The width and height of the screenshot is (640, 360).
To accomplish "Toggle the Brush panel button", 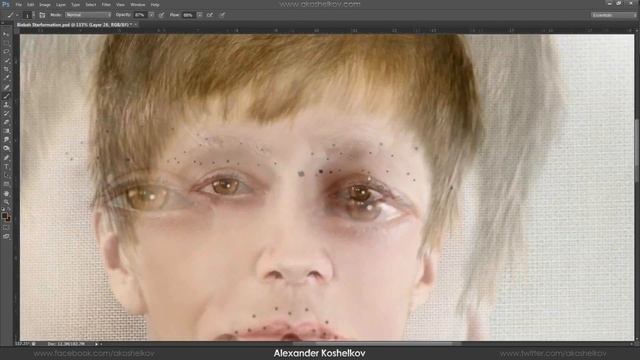I will coord(42,15).
